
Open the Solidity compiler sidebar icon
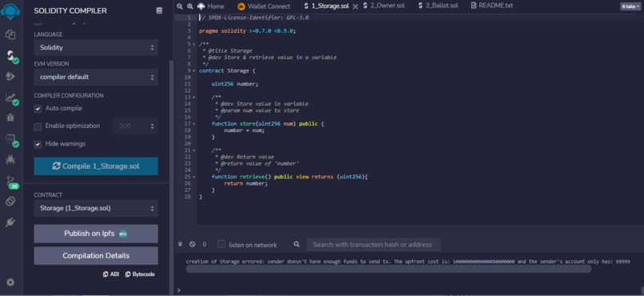tap(11, 55)
